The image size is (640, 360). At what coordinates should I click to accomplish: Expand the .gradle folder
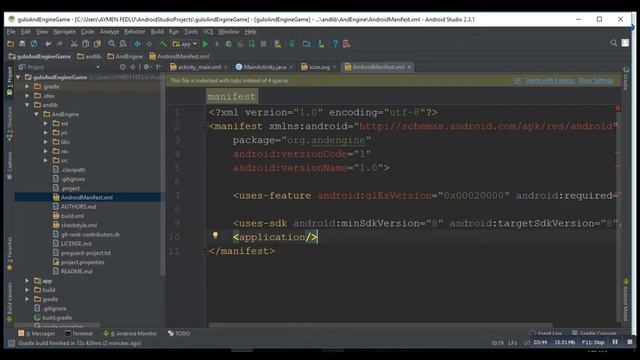(x=27, y=87)
